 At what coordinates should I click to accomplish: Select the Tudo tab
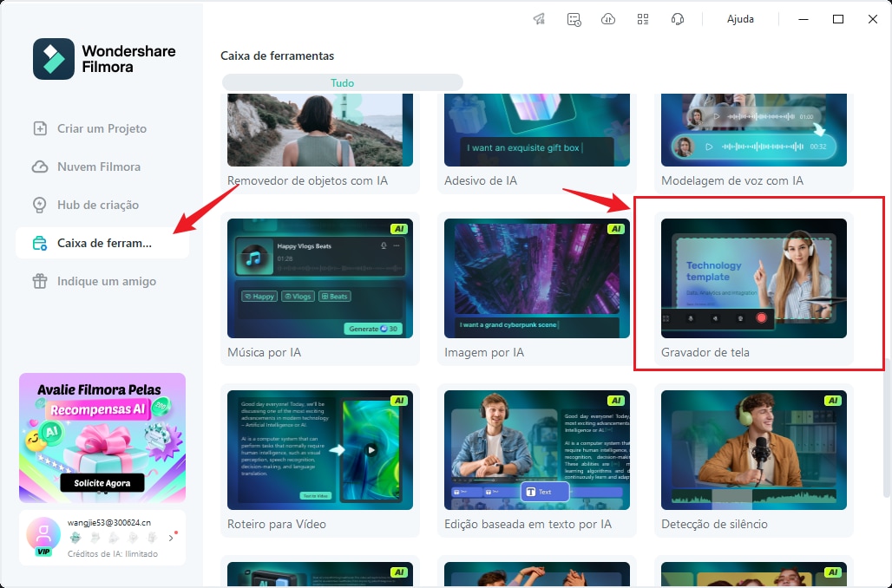pos(343,83)
